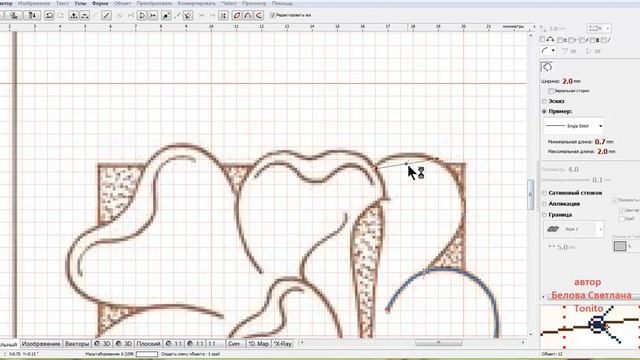Select the Сатиновый стежок radio button
Viewport: 640px width, 360px height.
pyautogui.click(x=544, y=193)
